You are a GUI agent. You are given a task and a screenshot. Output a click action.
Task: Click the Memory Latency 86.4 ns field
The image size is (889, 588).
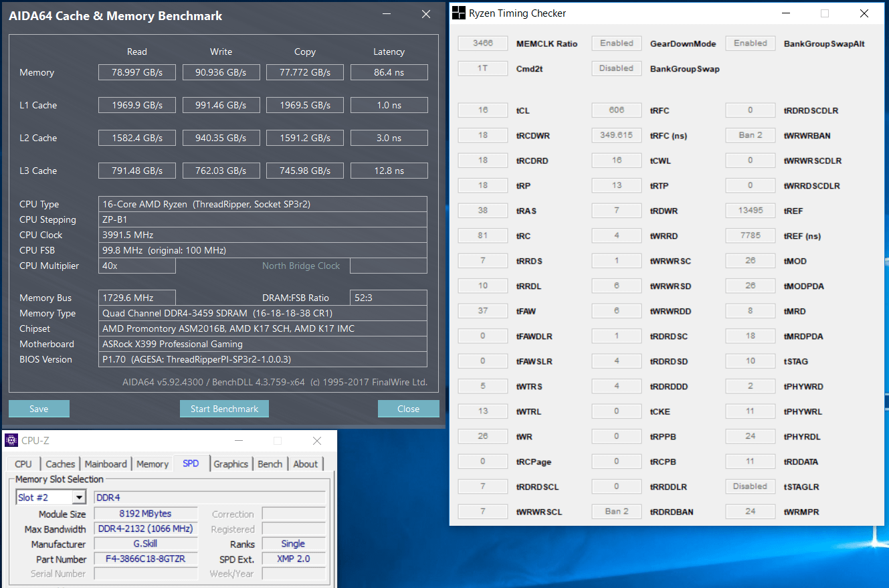coord(389,72)
